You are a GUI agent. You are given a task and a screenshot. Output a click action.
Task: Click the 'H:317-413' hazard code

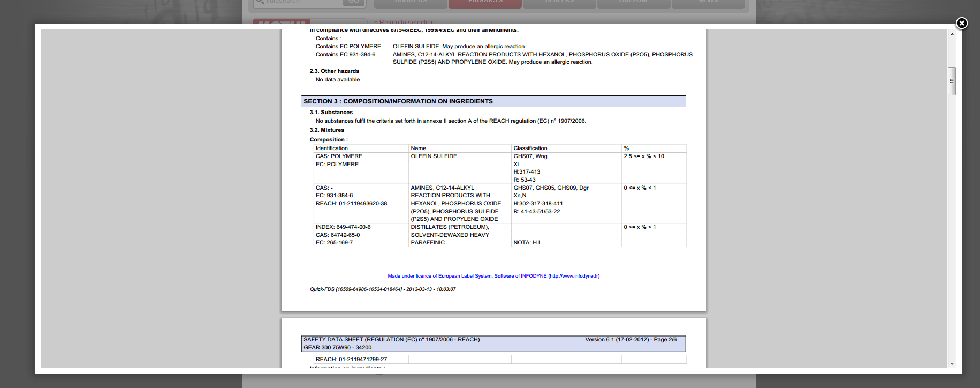[527, 172]
